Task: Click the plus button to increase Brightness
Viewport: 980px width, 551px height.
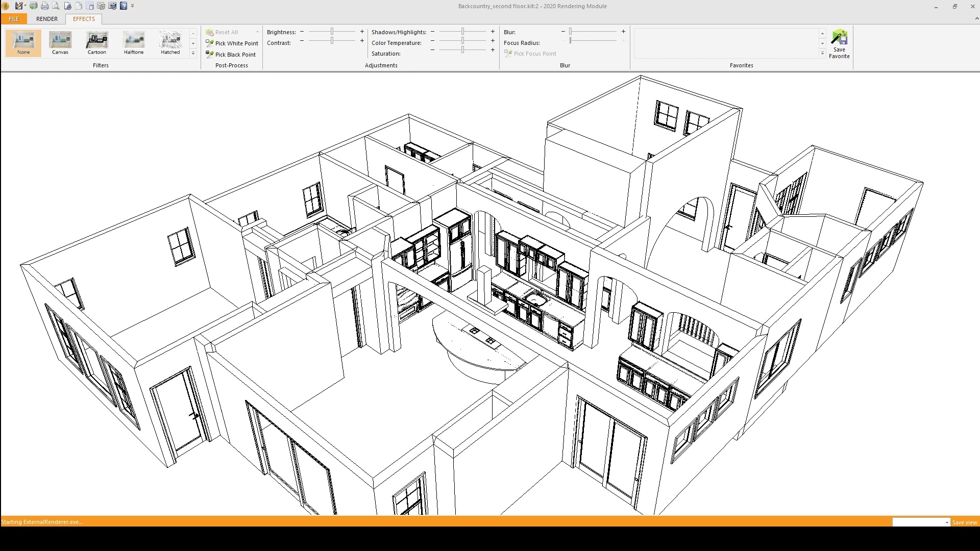Action: click(362, 32)
